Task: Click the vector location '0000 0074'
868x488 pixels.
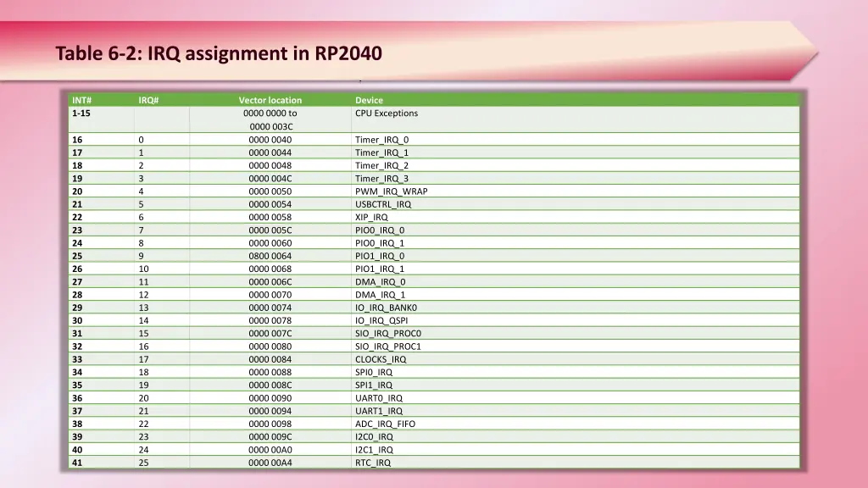Action: [270, 308]
